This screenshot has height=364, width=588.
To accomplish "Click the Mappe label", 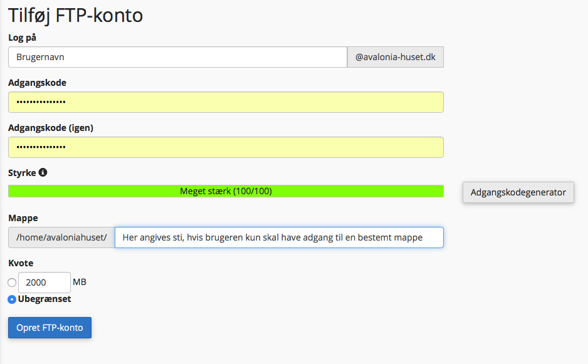I will (23, 218).
